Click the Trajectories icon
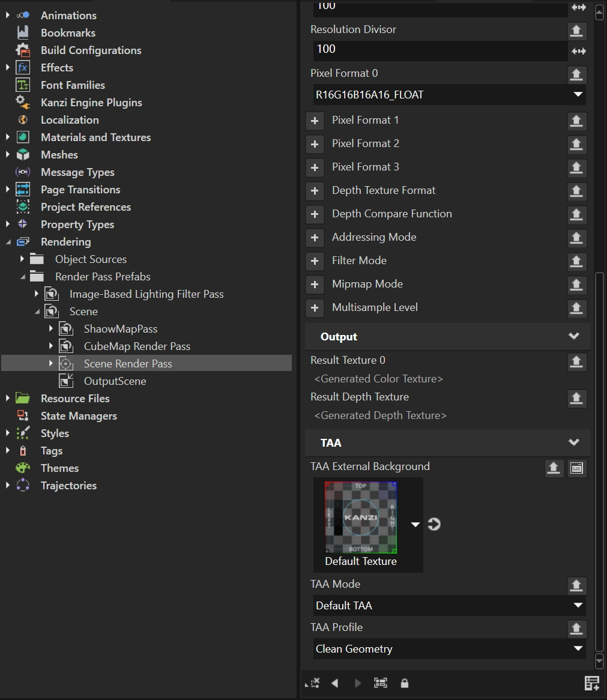Image resolution: width=607 pixels, height=700 pixels. (x=23, y=485)
